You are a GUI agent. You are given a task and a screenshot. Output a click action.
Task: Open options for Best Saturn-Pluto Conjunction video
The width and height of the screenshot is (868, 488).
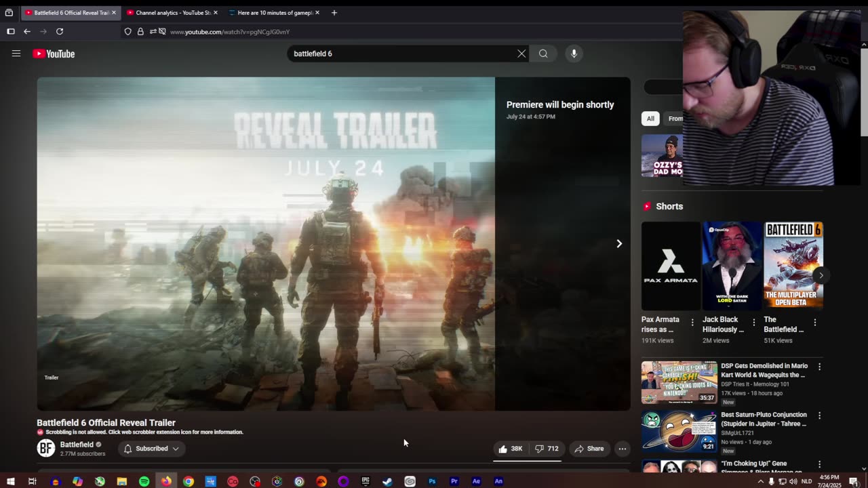point(819,415)
